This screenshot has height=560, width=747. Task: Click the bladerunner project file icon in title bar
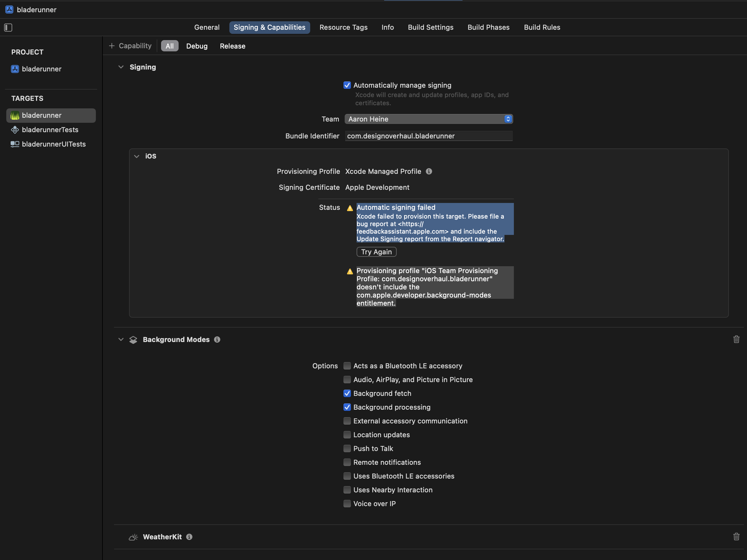9,9
